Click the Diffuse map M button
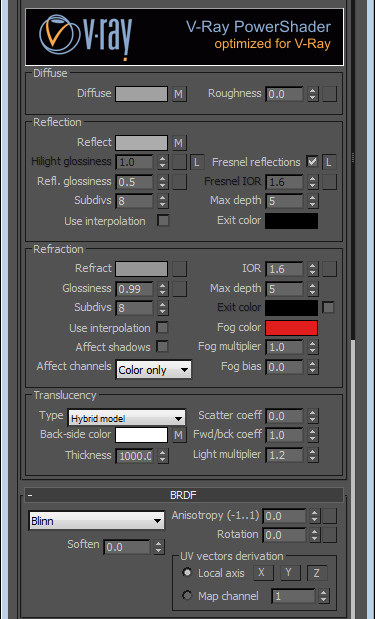The image size is (375, 619). 179,94
